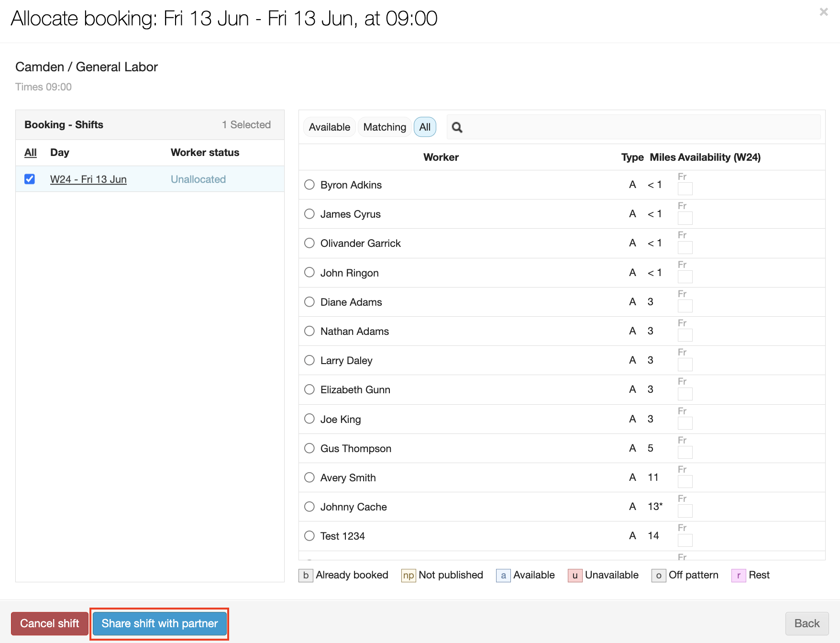Click Johnny Cache's Friday availability box

(685, 510)
